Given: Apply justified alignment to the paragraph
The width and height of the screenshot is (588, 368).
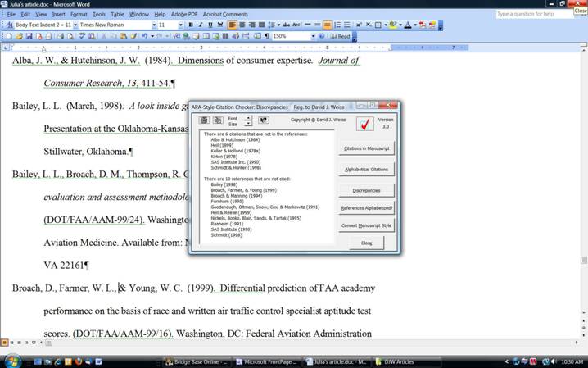Looking at the screenshot, I should coord(262,25).
